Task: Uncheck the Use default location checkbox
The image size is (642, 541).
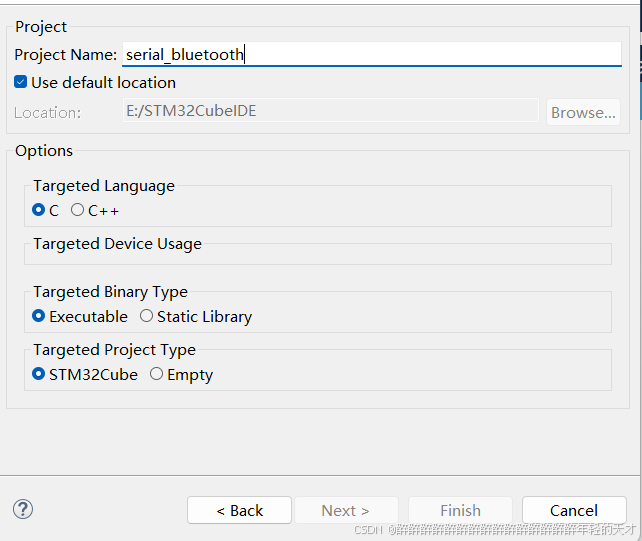Action: pos(20,82)
